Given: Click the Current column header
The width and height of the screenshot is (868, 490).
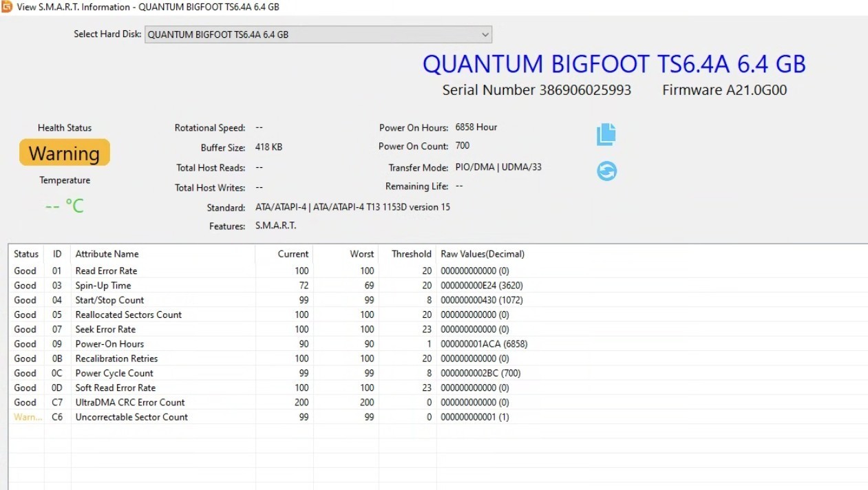Looking at the screenshot, I should pos(284,254).
